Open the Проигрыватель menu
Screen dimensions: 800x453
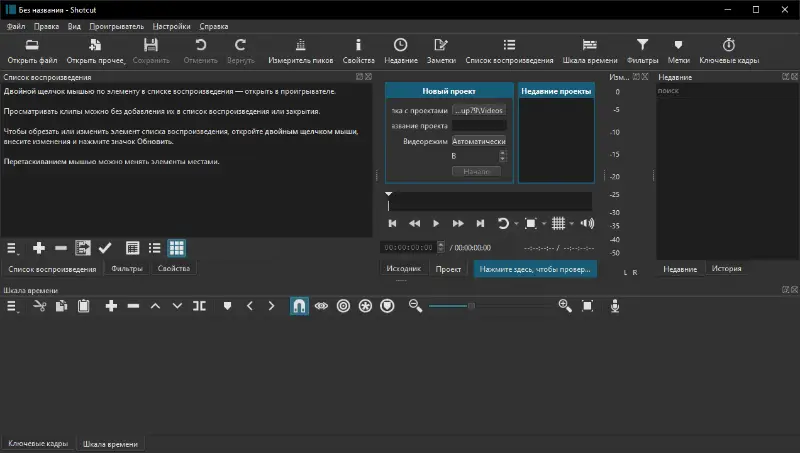coord(116,27)
